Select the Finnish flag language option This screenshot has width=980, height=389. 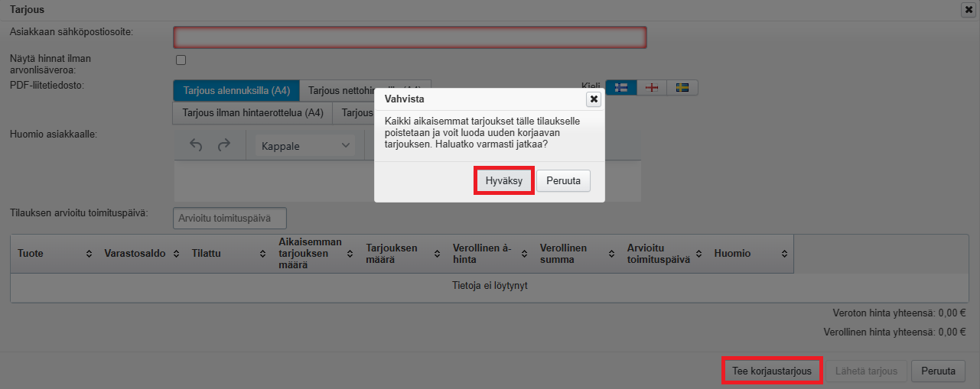621,88
